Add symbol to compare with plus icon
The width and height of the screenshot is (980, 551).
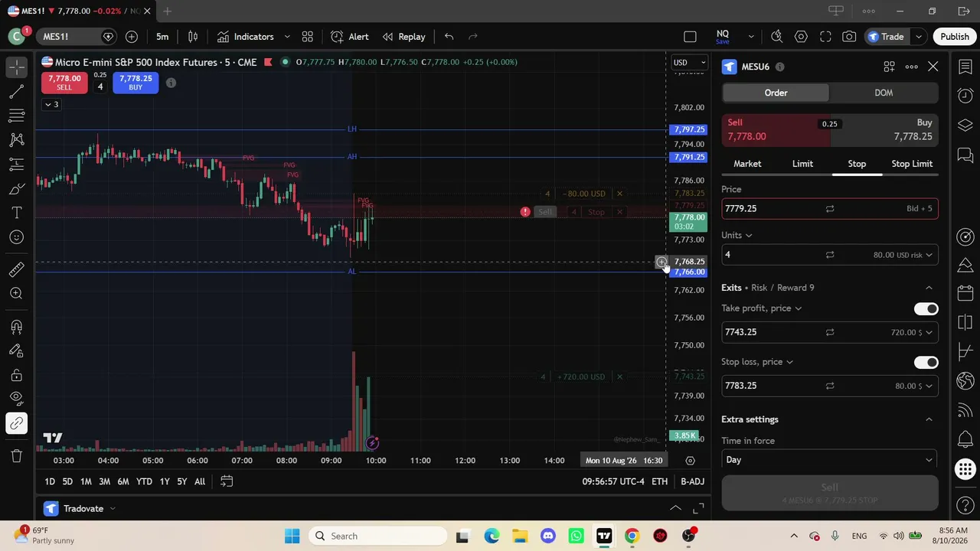tap(132, 37)
